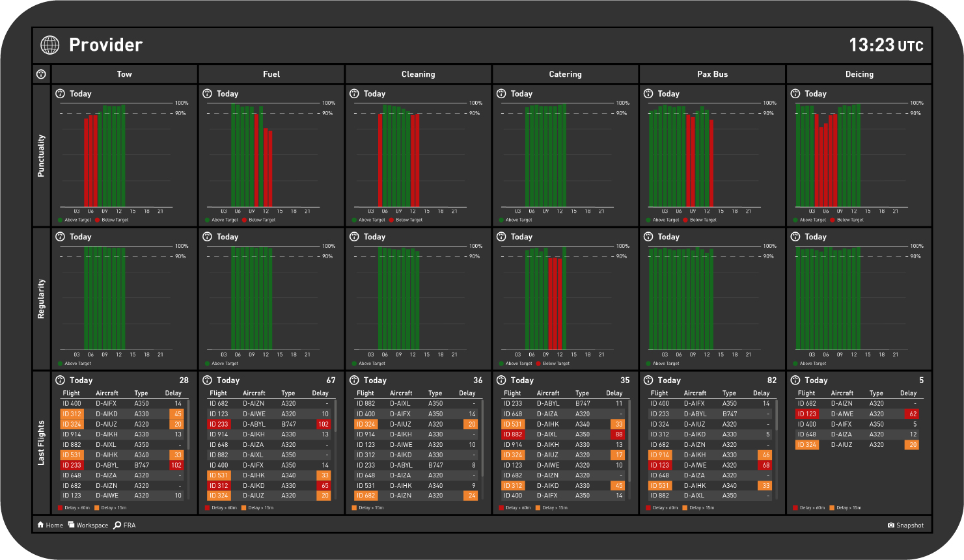Open Workspace via its footer icon

[x=71, y=525]
